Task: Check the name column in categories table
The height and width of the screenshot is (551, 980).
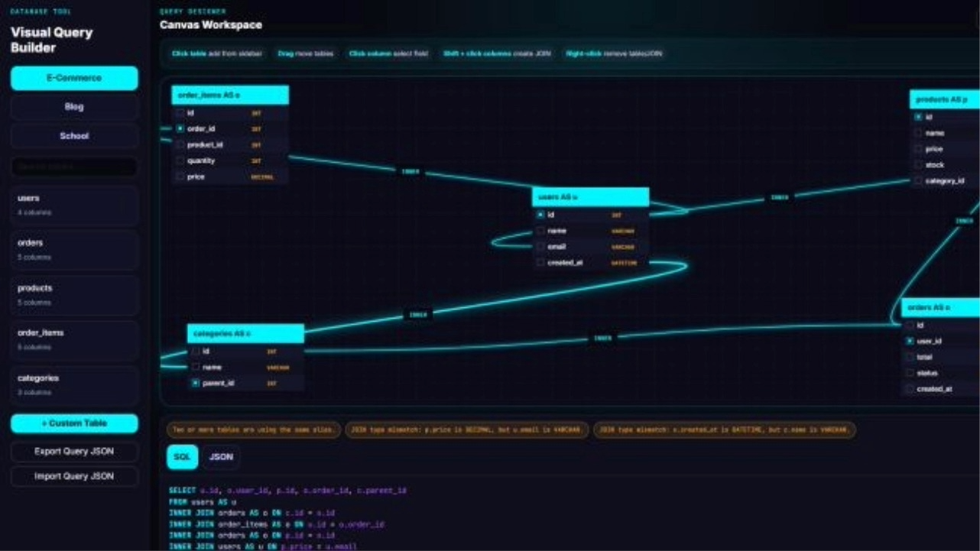Action: tap(196, 368)
